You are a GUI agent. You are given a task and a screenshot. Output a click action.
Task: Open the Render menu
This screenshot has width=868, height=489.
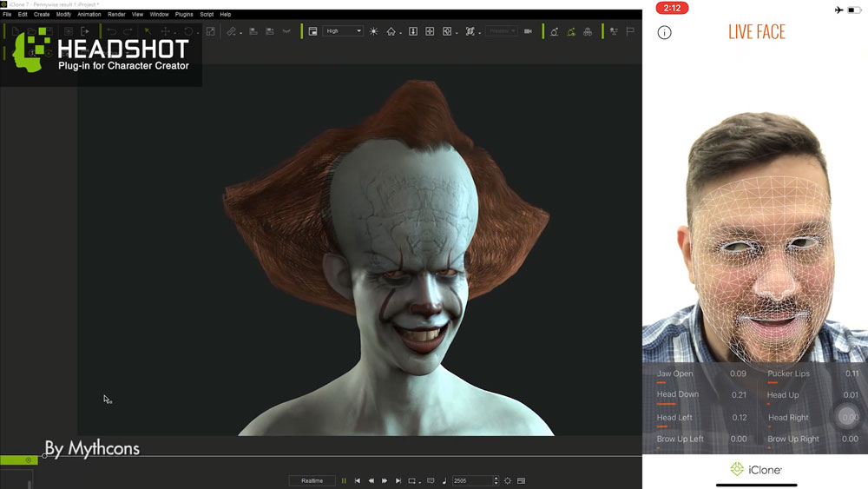click(x=116, y=15)
